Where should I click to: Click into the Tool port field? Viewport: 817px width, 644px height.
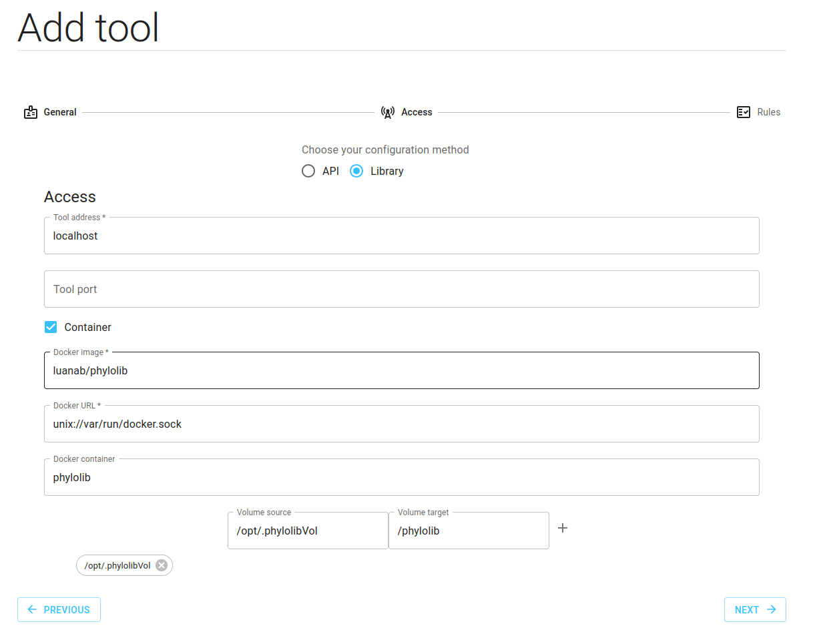(x=401, y=289)
